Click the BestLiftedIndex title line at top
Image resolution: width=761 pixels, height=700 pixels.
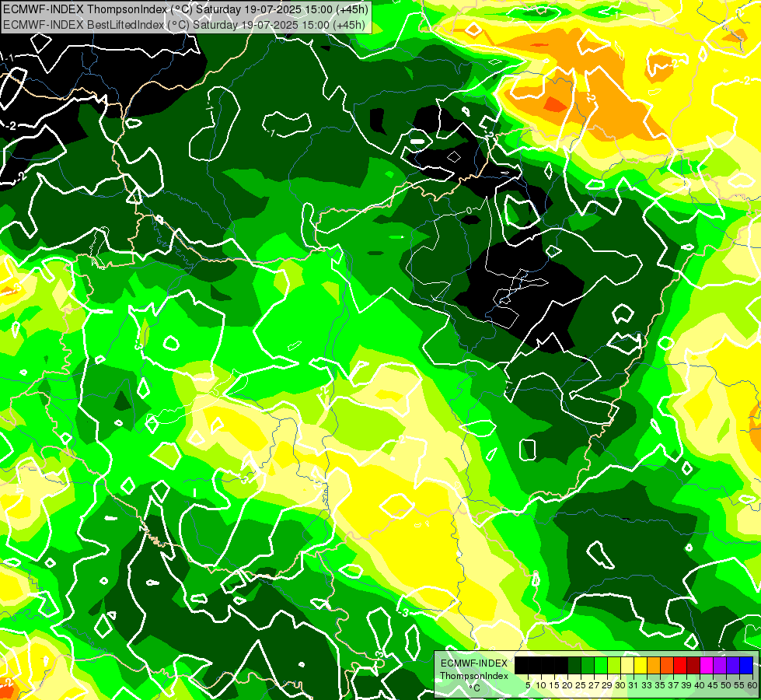pyautogui.click(x=184, y=24)
